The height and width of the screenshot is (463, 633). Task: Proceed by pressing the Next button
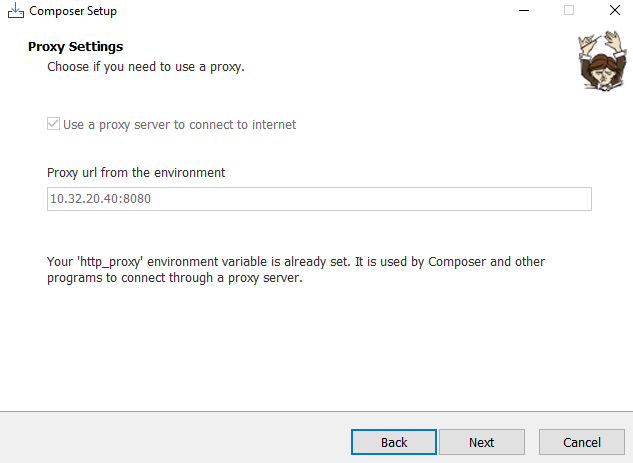tap(482, 442)
